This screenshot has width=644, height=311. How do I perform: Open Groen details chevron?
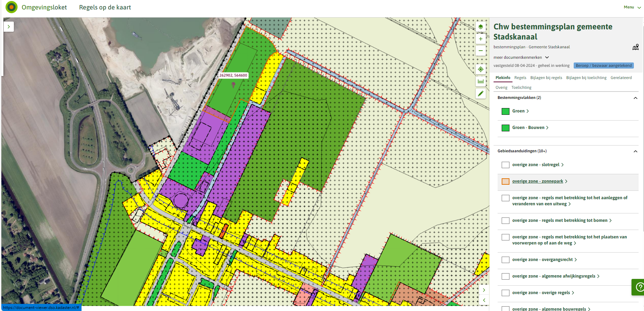tap(527, 111)
